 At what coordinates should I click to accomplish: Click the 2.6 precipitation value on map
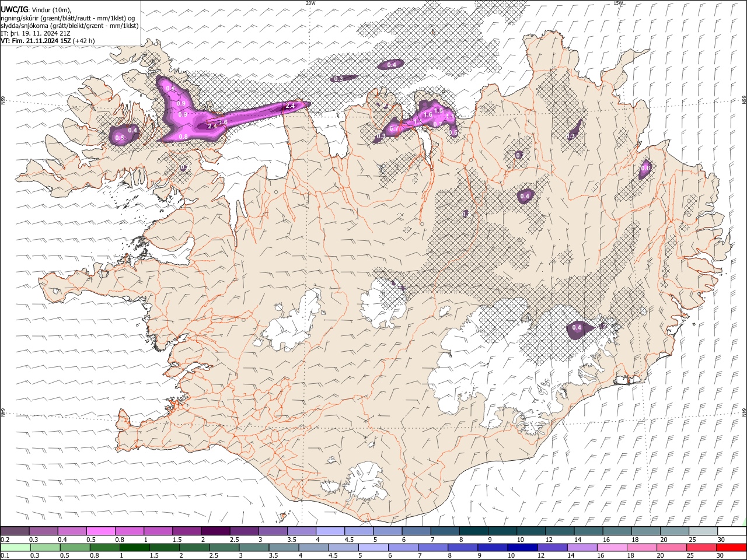222,121
